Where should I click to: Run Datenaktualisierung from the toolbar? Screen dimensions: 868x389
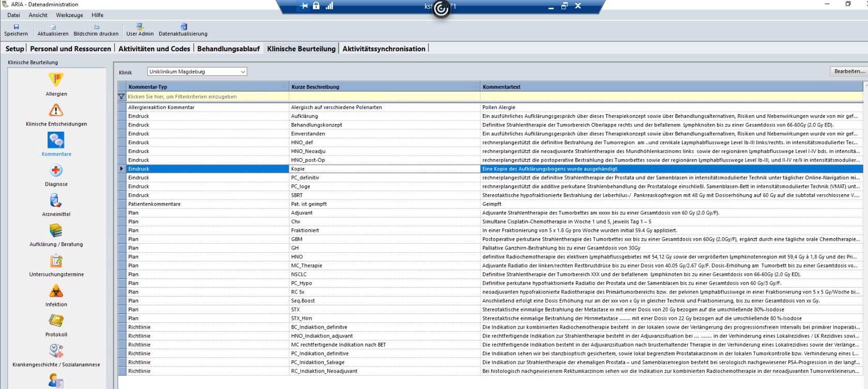[183, 30]
